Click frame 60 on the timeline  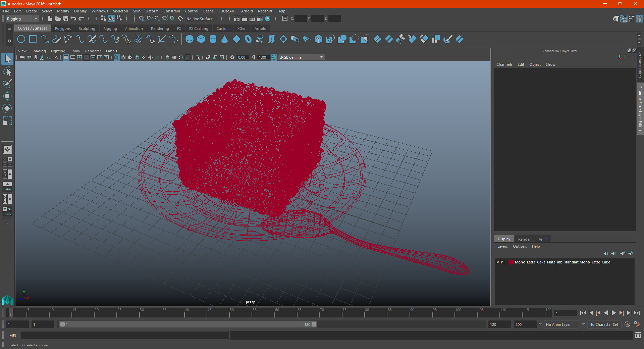[x=277, y=313]
